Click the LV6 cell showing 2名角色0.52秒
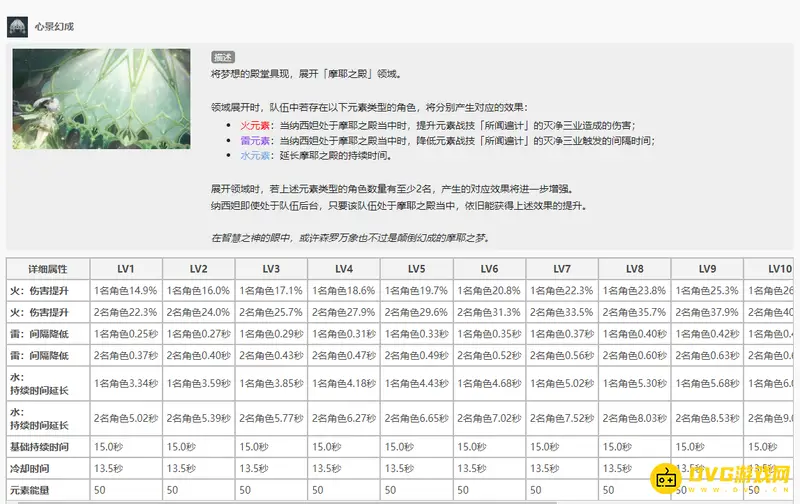The width and height of the screenshot is (800, 504). [x=489, y=355]
